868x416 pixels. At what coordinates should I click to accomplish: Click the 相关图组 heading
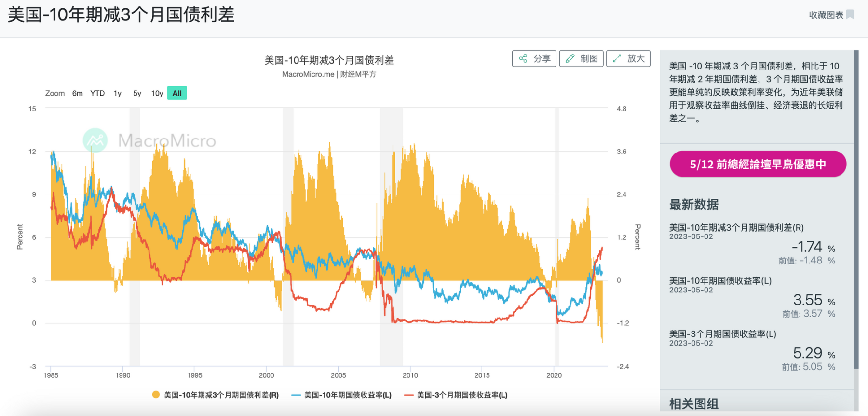[694, 404]
